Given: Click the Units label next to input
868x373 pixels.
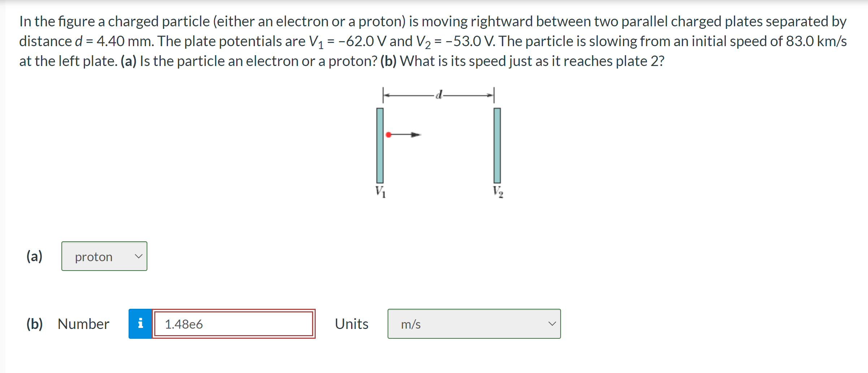Looking at the screenshot, I should [x=351, y=324].
